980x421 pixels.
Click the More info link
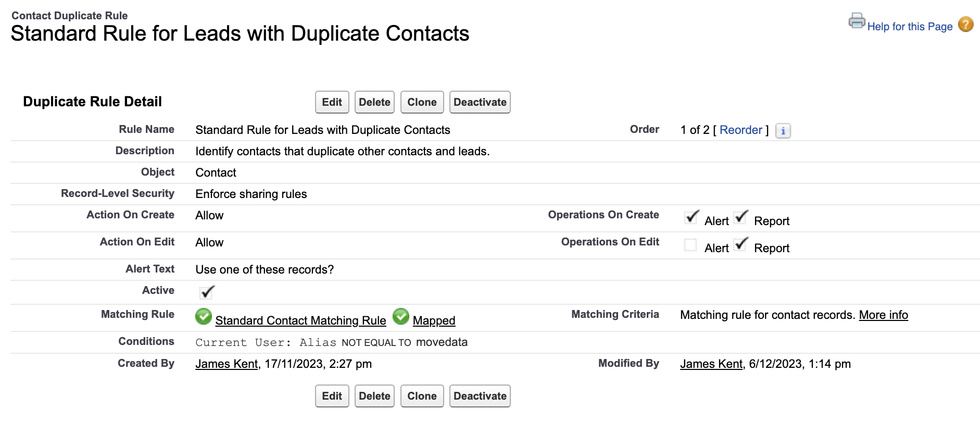(x=883, y=315)
